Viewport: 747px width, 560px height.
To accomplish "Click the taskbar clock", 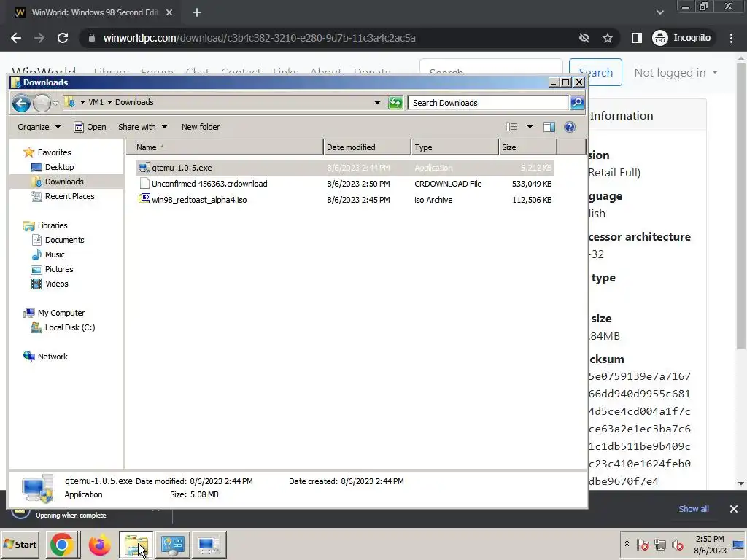I will (x=709, y=545).
